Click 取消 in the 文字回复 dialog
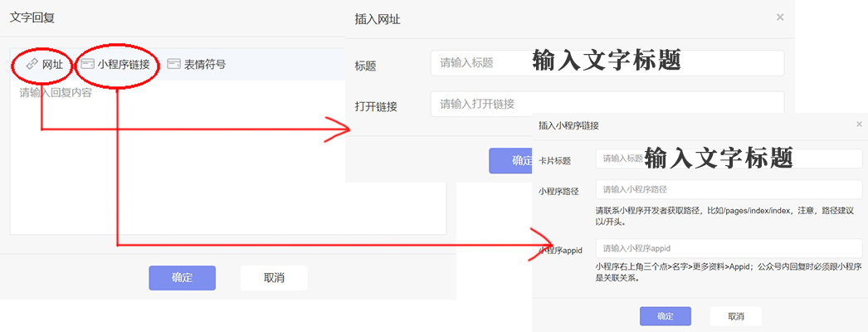868x332 pixels. (x=274, y=278)
